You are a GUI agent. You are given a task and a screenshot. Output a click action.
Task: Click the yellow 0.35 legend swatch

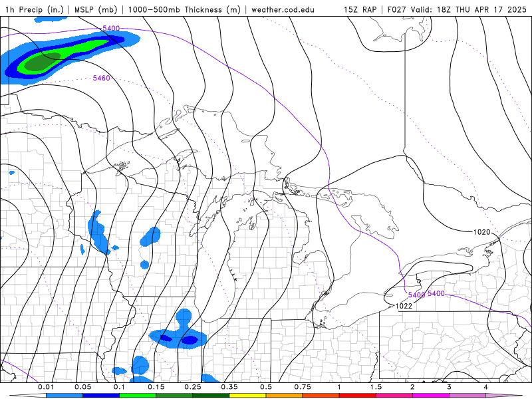247,396
